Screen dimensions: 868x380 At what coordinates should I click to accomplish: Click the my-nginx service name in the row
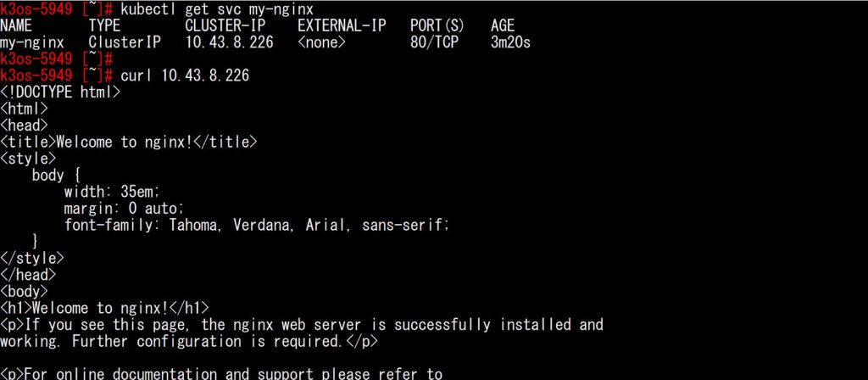click(31, 42)
